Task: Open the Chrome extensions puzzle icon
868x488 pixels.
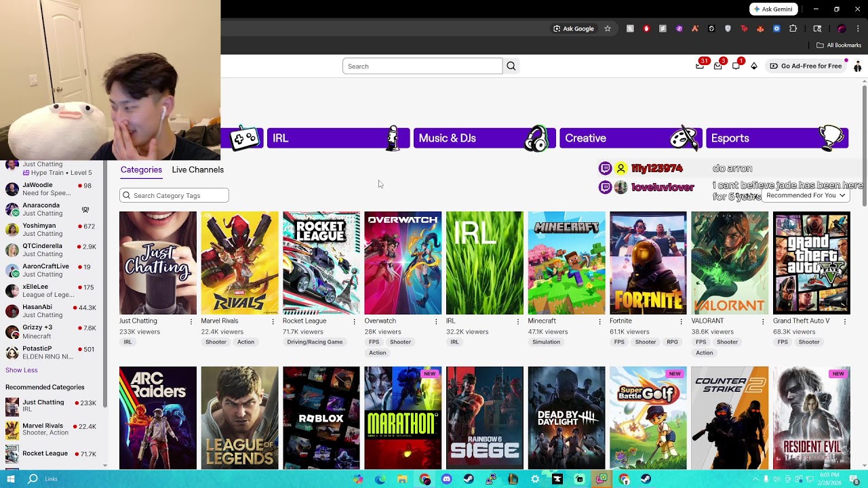Action: pos(793,28)
